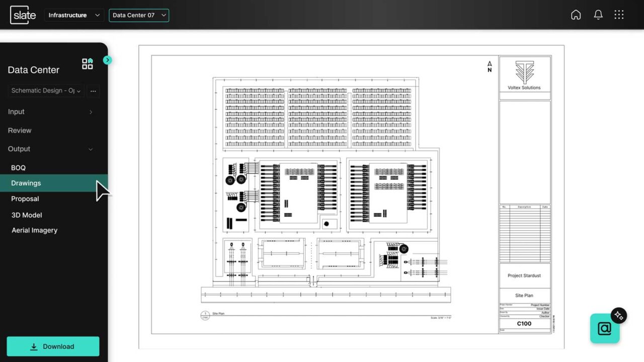Select BOQ in the Output list
This screenshot has width=644, height=362.
(x=18, y=167)
